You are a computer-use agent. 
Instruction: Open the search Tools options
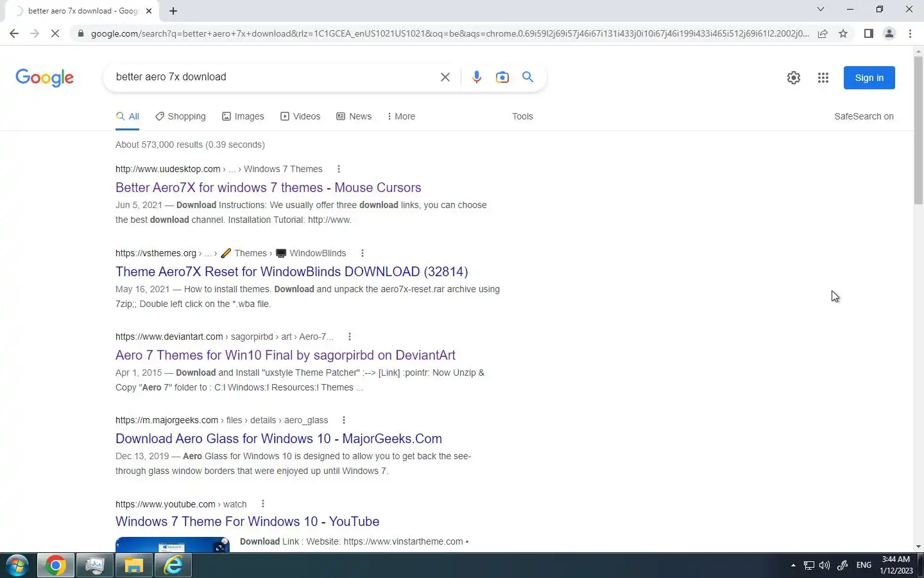(x=522, y=116)
